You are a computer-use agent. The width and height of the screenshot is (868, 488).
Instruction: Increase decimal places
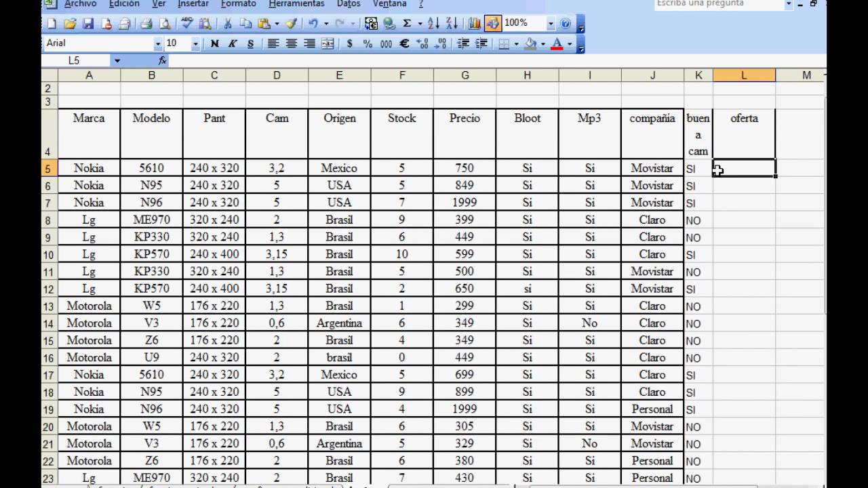pyautogui.click(x=422, y=43)
